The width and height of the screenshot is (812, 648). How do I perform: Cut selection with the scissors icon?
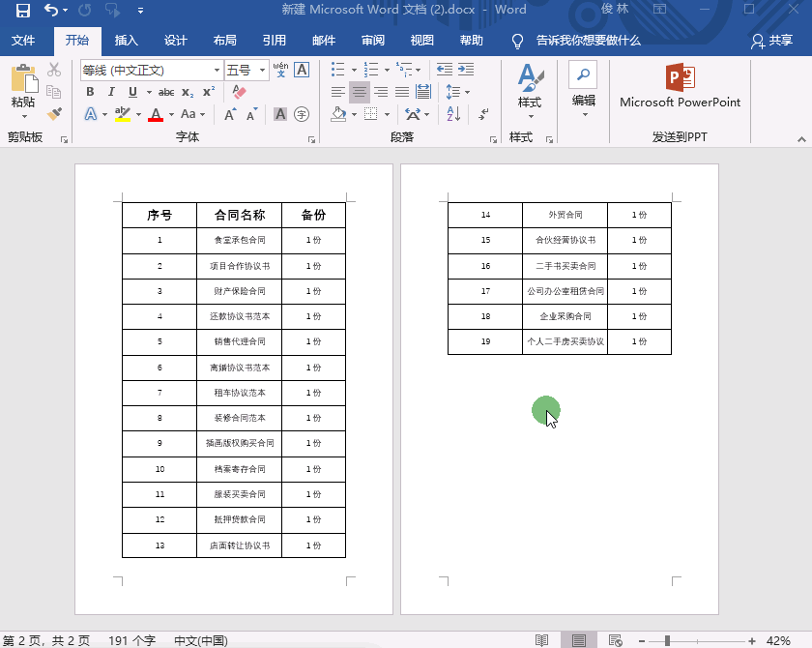click(54, 70)
